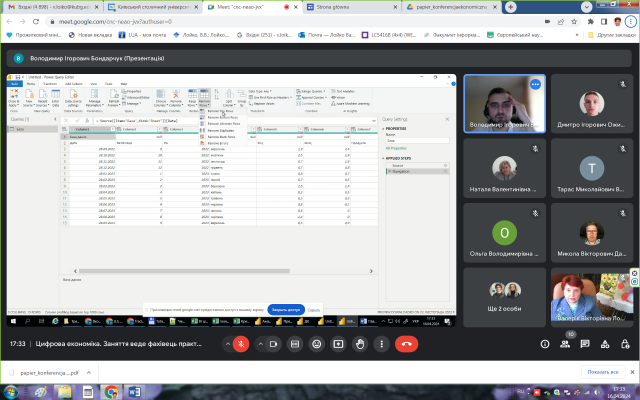Click the present screen icon

click(x=338, y=342)
